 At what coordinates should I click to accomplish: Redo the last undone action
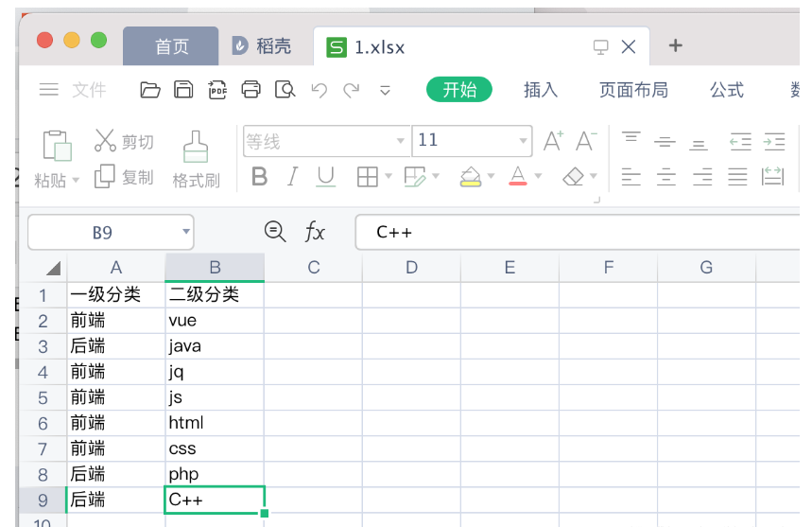351,91
